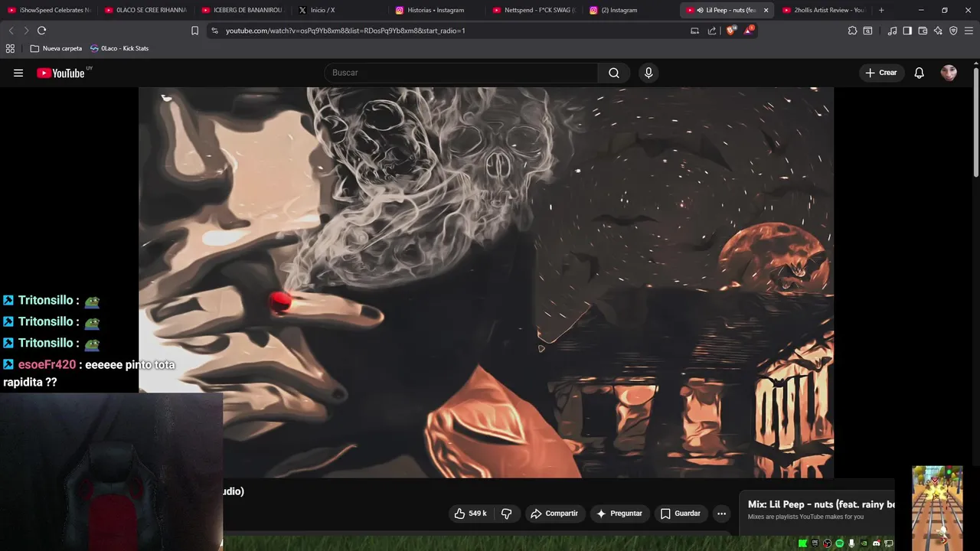980x551 pixels.
Task: Like the video with 549 k likes
Action: coord(470,514)
